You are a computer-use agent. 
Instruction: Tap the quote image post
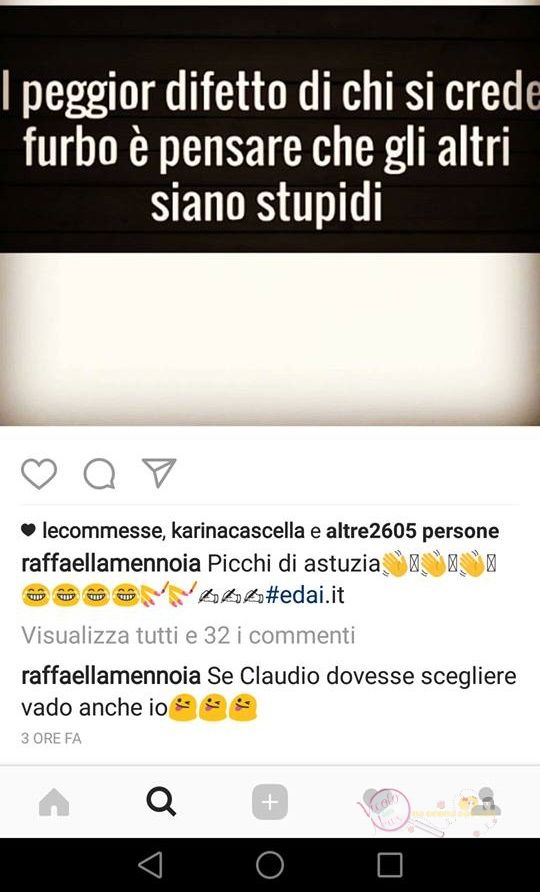270,215
